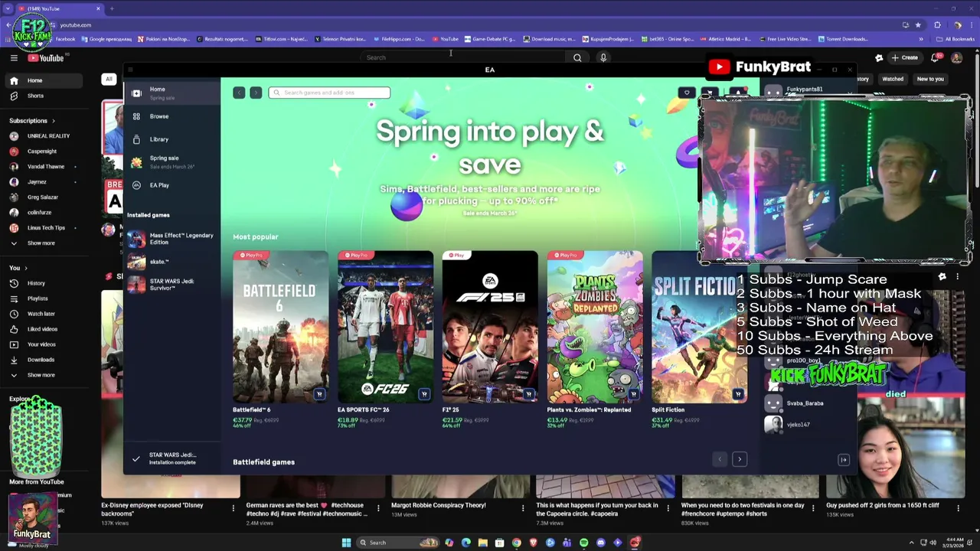Click EA app forward navigation arrow

[x=256, y=93]
